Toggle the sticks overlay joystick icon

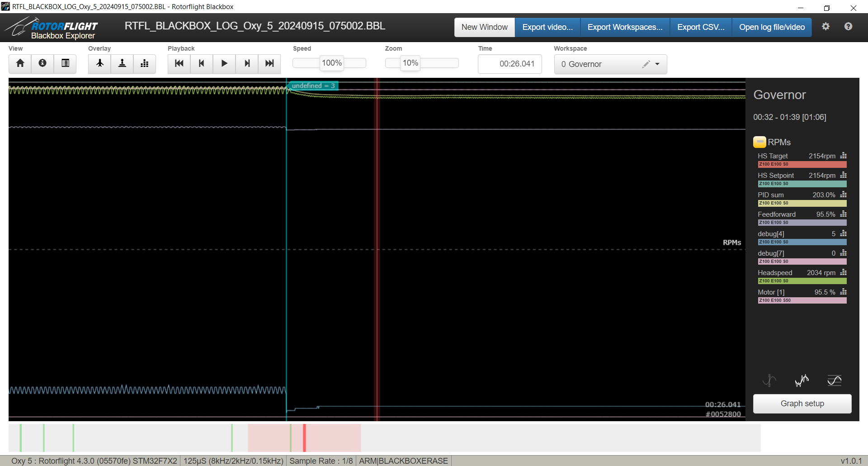click(x=122, y=63)
